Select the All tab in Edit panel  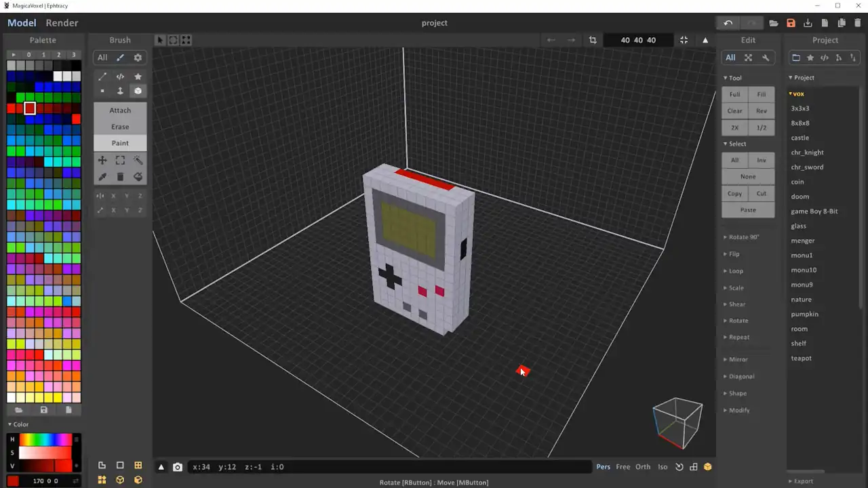(730, 58)
